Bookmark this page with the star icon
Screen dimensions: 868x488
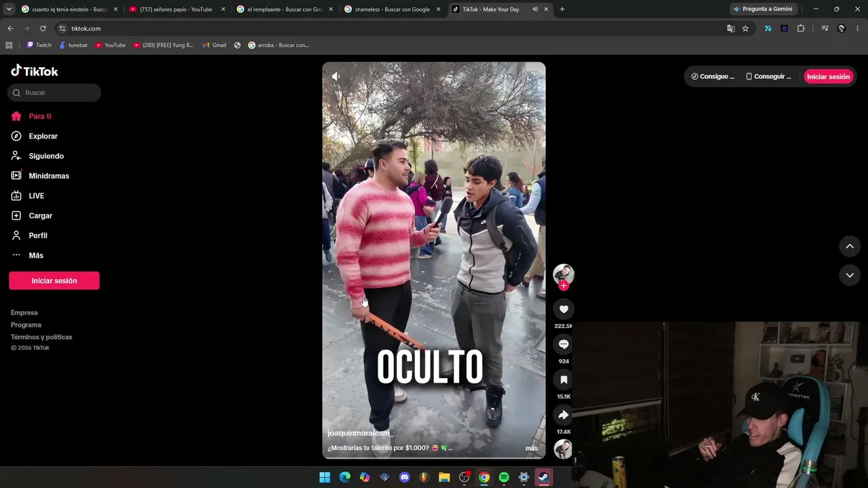tap(745, 28)
